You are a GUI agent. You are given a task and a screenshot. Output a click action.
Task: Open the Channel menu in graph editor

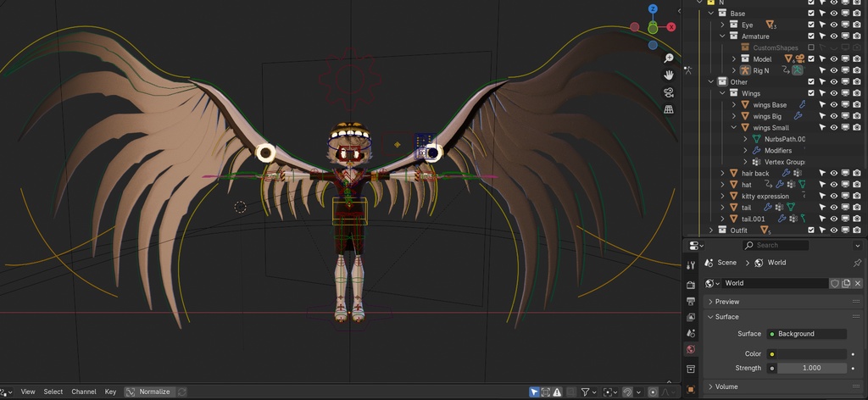[84, 392]
